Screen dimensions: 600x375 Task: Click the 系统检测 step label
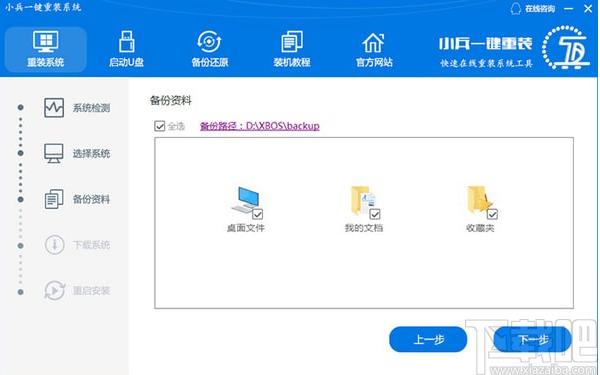(x=91, y=108)
